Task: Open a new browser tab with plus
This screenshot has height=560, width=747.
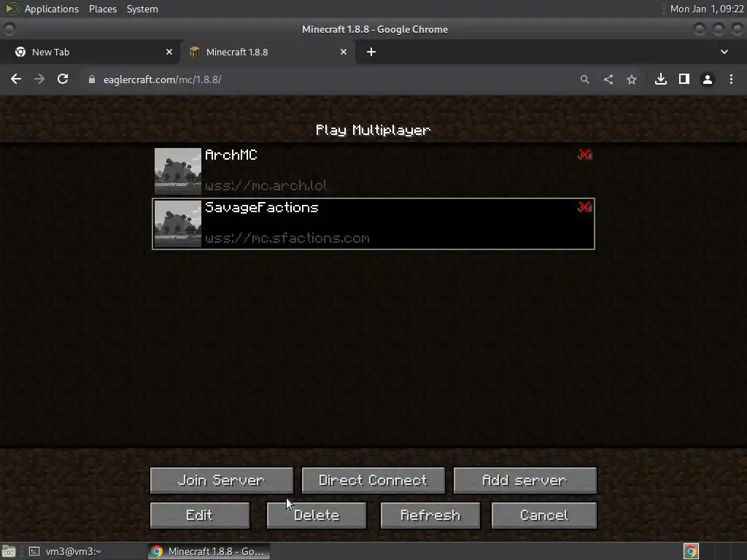Action: (x=371, y=52)
